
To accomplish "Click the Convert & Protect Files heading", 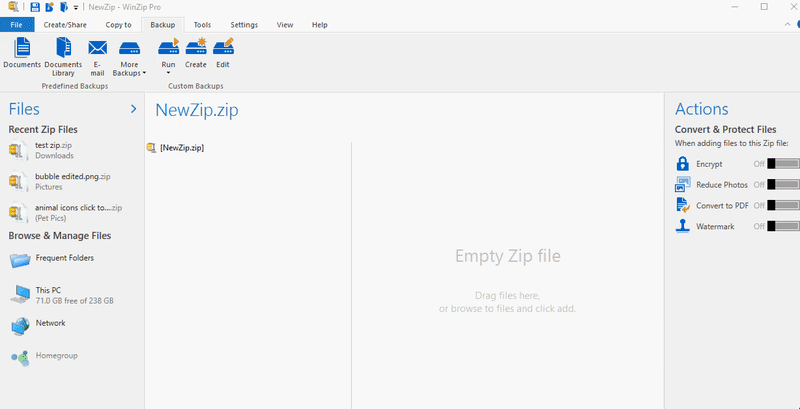I will [726, 130].
